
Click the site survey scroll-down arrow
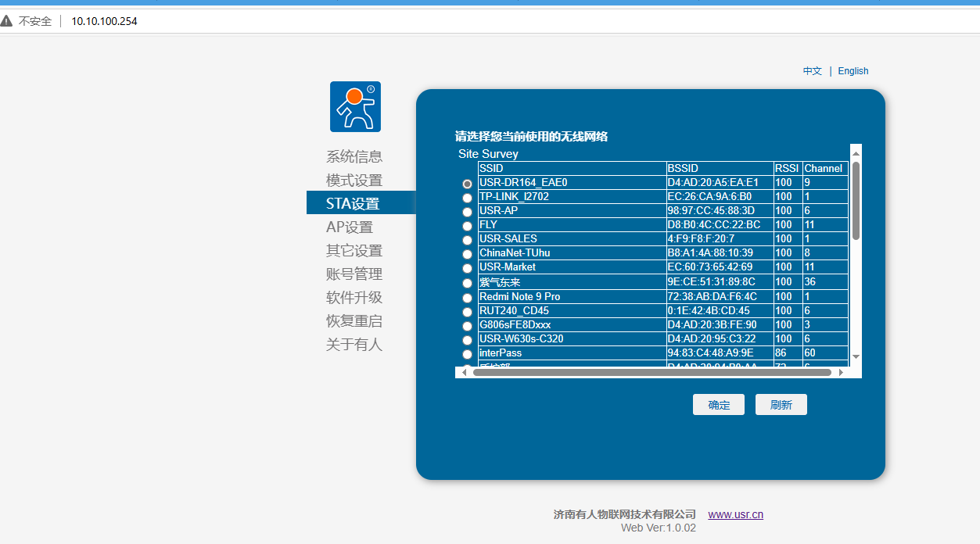(856, 356)
